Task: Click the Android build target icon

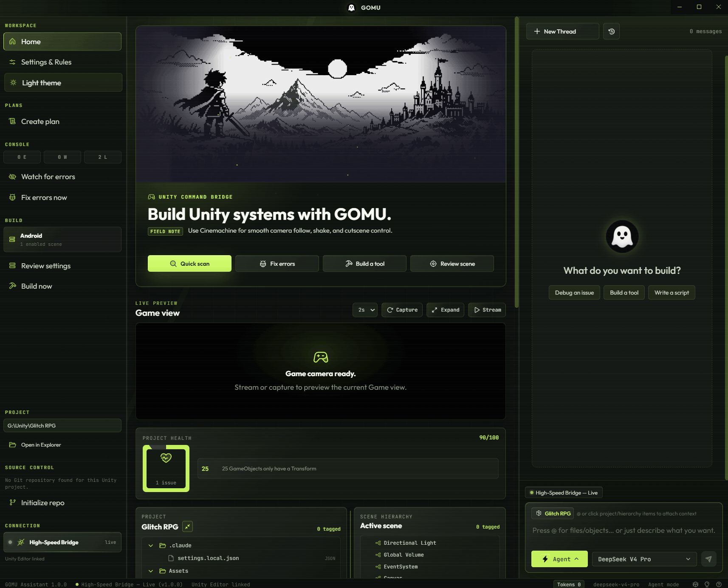Action: 12,239
